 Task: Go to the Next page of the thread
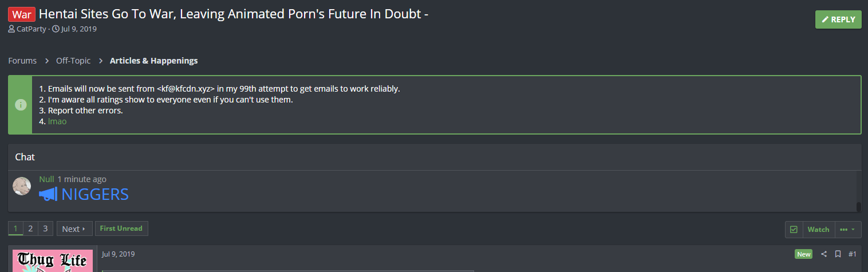pos(74,228)
